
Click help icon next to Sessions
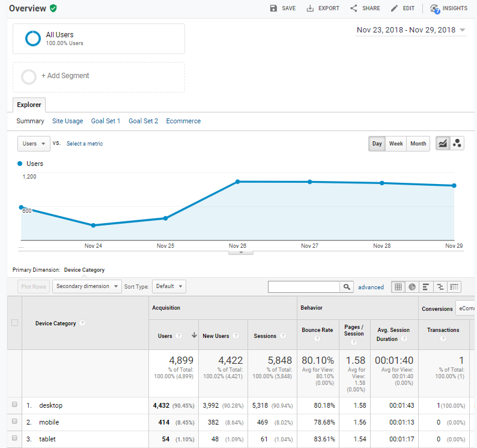[x=283, y=336]
